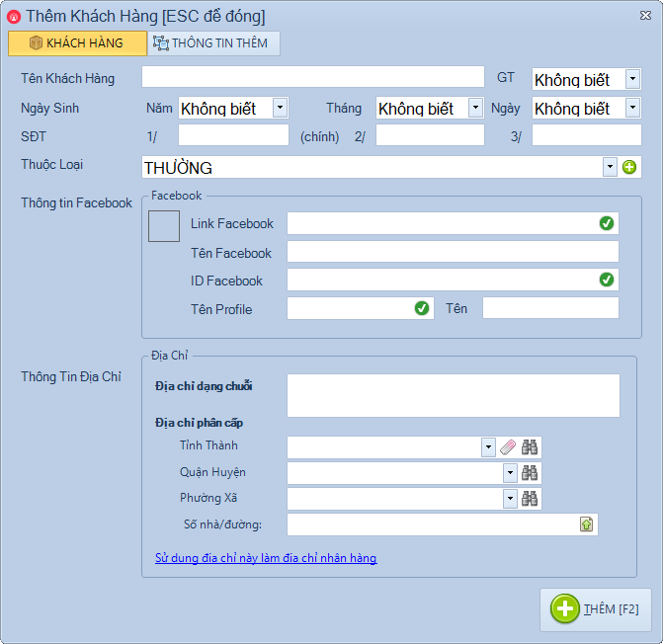Image resolution: width=663 pixels, height=644 pixels.
Task: Expand the Tỉnh Thành dropdown arrow
Action: pyautogui.click(x=488, y=447)
